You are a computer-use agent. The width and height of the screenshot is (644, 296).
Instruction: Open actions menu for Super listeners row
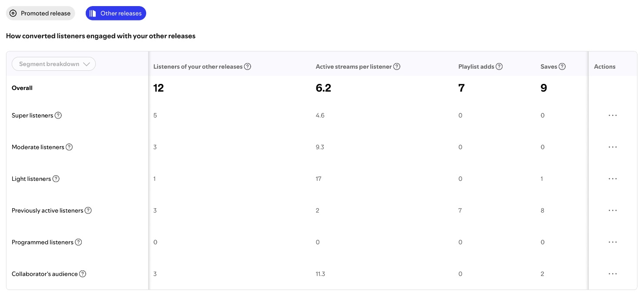(613, 116)
